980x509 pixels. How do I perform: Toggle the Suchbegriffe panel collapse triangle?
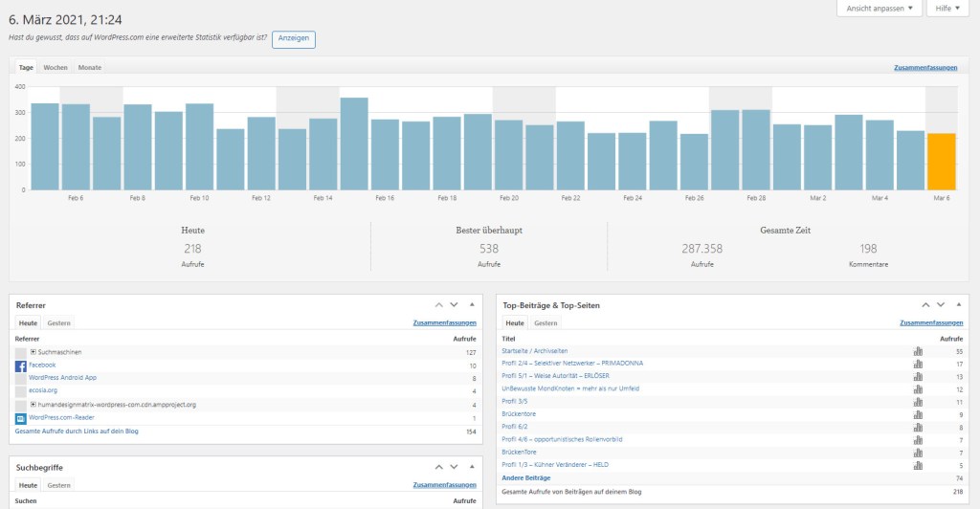[x=471, y=467]
